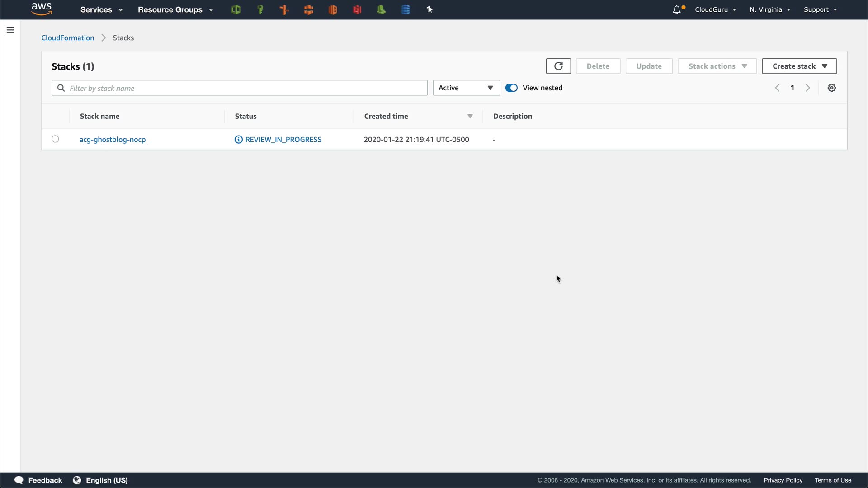The width and height of the screenshot is (868, 488).
Task: Sort by Created time column arrow
Action: (x=470, y=116)
